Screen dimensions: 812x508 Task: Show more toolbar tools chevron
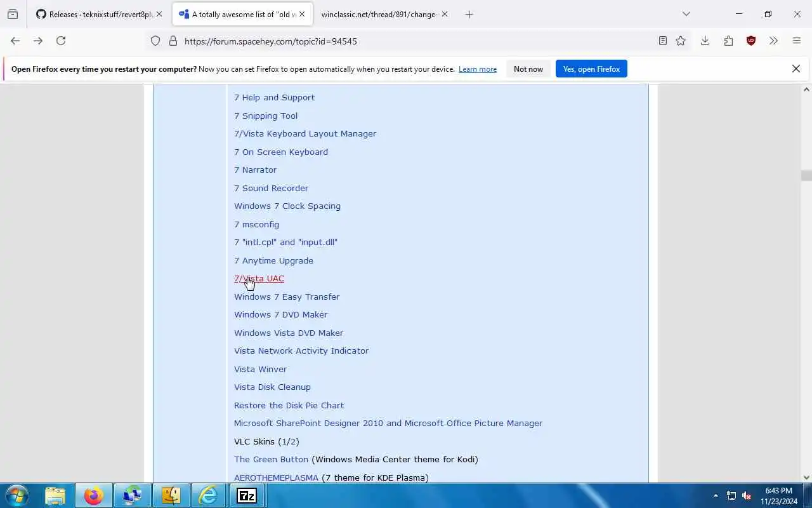click(773, 41)
